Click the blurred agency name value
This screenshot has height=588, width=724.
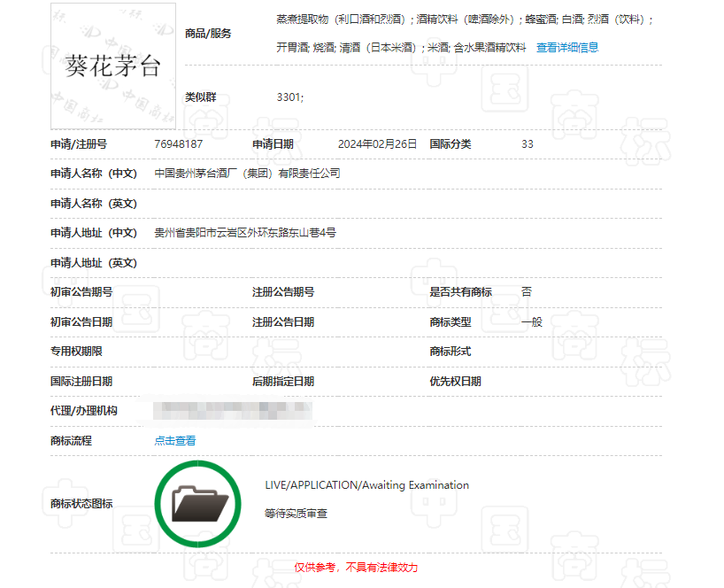233,411
